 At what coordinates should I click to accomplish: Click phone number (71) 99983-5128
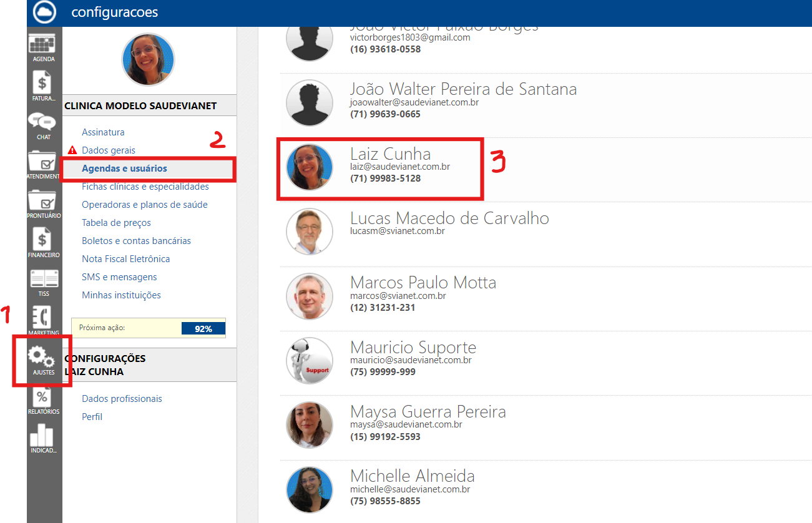[x=386, y=178]
